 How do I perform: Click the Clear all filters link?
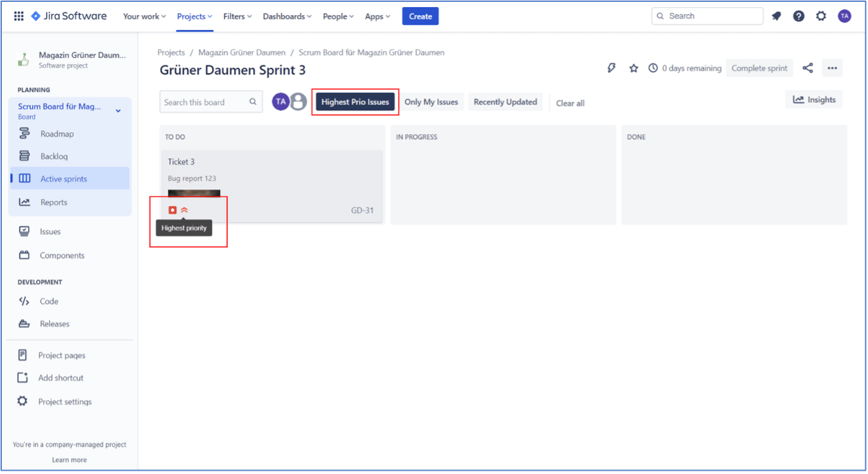click(570, 103)
